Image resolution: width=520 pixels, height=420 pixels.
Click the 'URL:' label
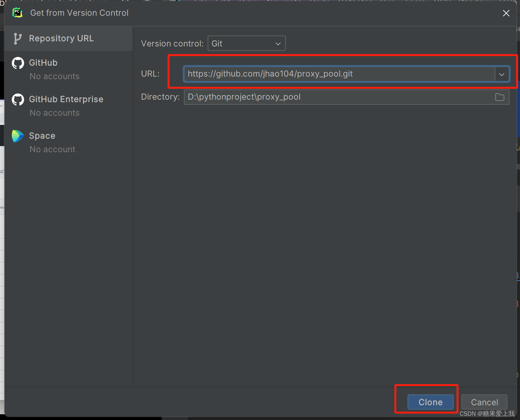click(x=150, y=74)
